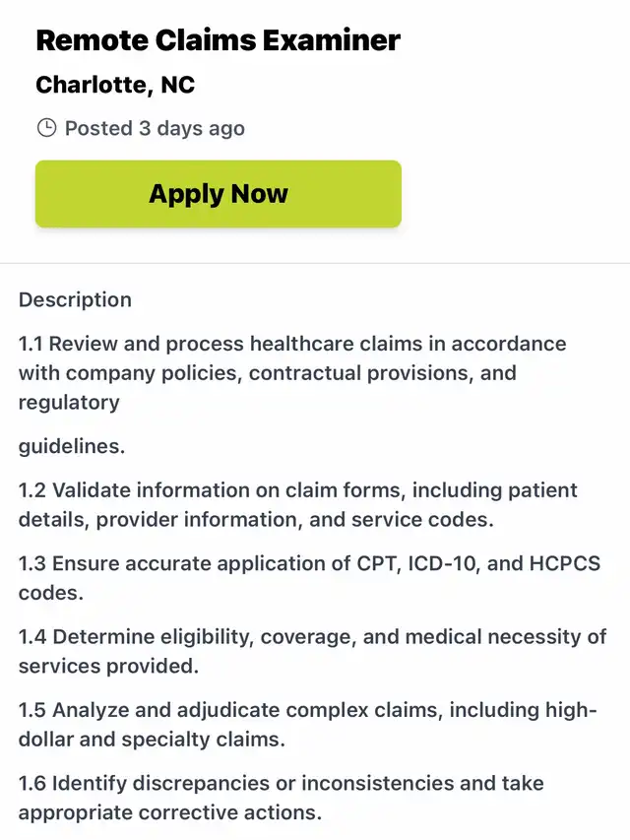The width and height of the screenshot is (630, 840).
Task: Click the horizontal divider above the Description section
Action: tap(315, 263)
